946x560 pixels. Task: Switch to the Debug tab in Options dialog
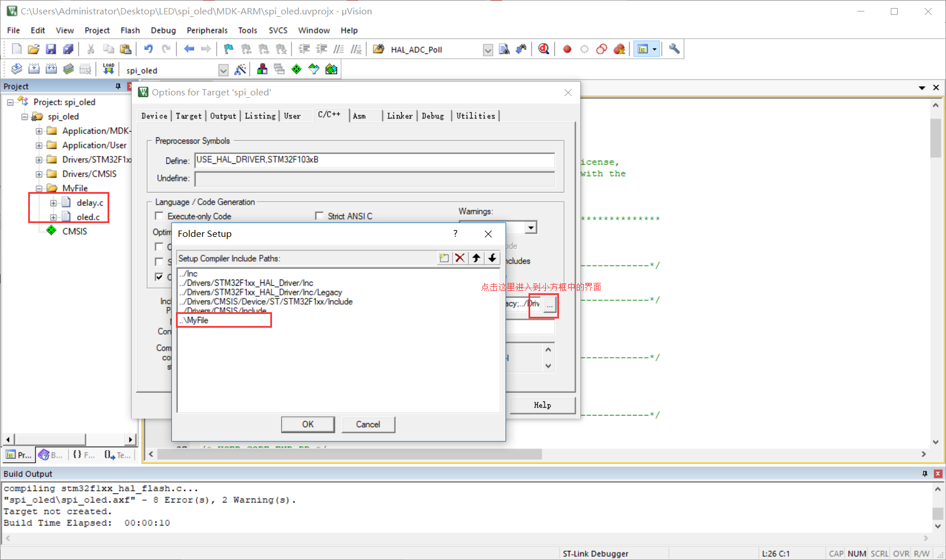[433, 116]
